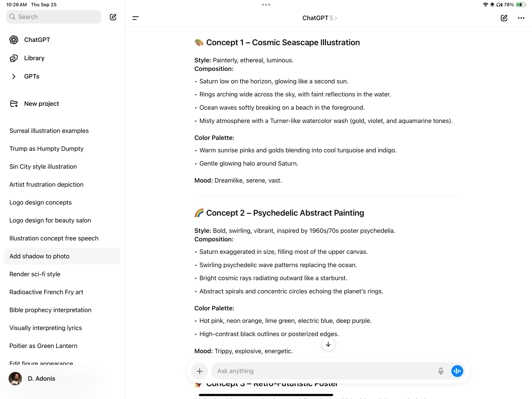The width and height of the screenshot is (532, 399).
Task: Open the three-dot more options menu
Action: tap(521, 18)
